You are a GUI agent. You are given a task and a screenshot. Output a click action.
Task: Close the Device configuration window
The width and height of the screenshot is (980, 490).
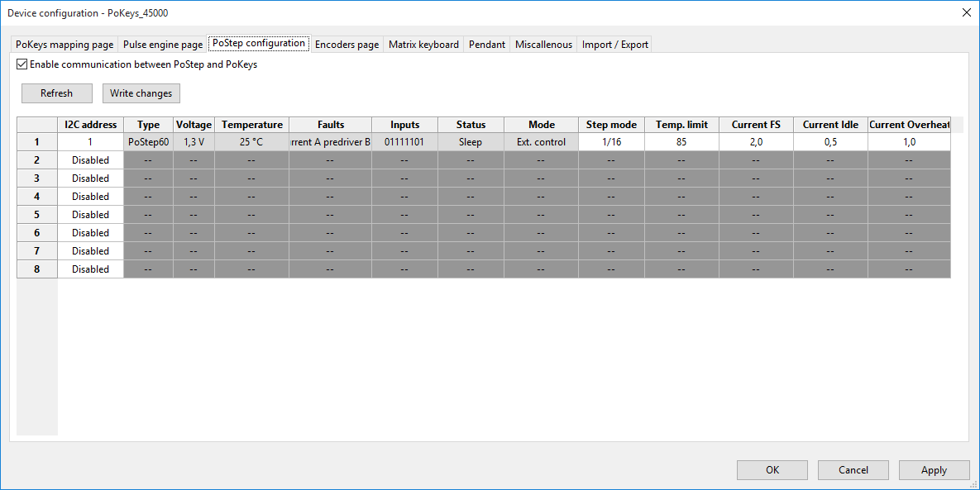[x=966, y=12]
